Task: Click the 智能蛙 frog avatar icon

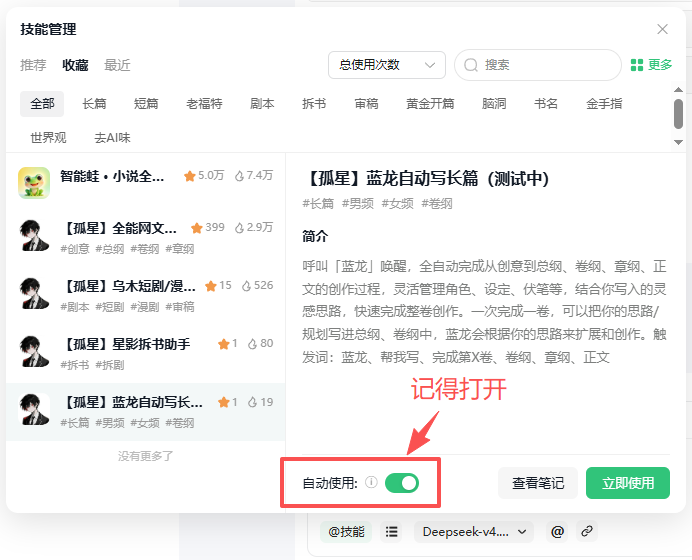Action: click(34, 183)
